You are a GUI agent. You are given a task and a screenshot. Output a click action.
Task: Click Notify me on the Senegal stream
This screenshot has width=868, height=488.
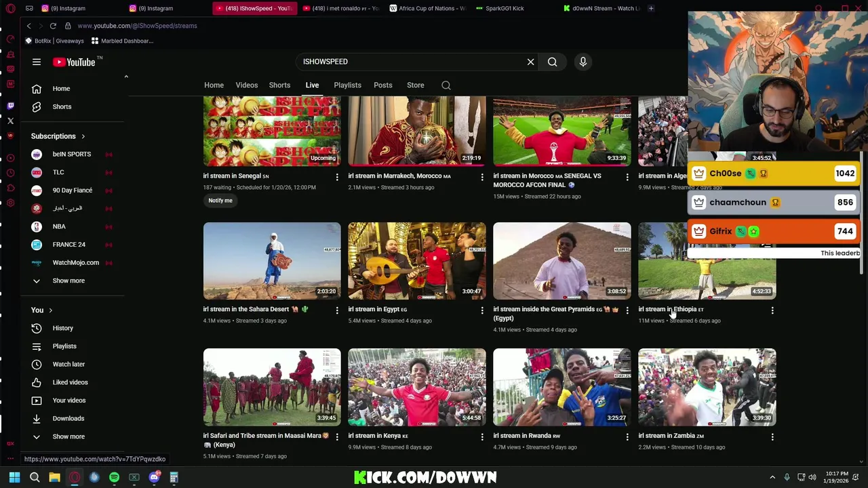220,201
